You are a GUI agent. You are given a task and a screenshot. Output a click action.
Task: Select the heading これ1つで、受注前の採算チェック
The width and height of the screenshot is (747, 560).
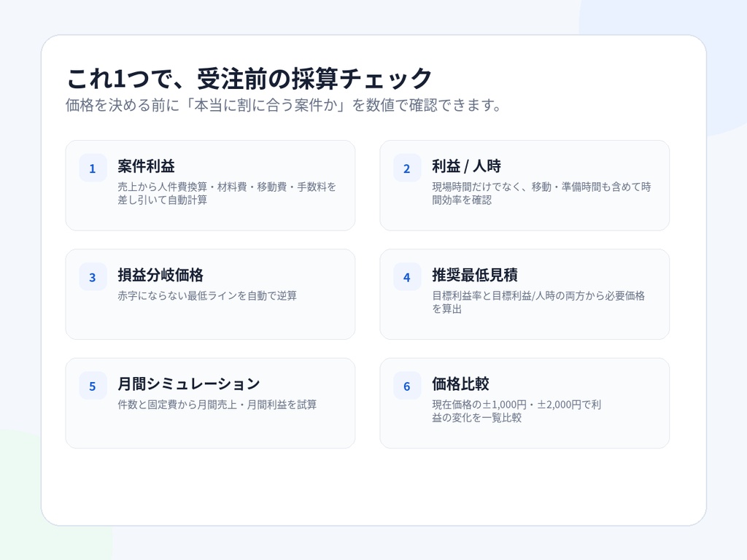[249, 79]
